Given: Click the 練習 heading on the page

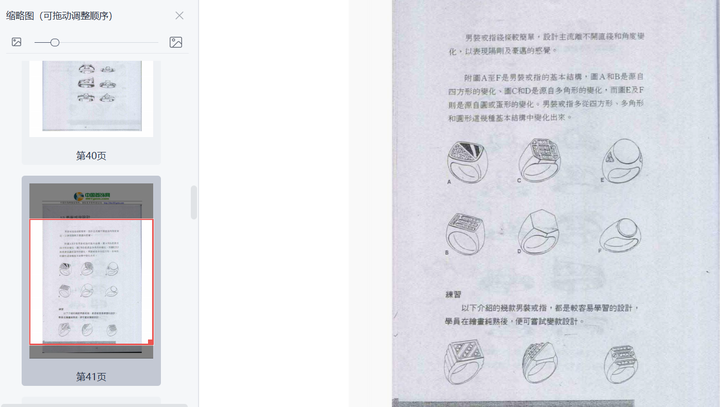Looking at the screenshot, I should (x=453, y=294).
